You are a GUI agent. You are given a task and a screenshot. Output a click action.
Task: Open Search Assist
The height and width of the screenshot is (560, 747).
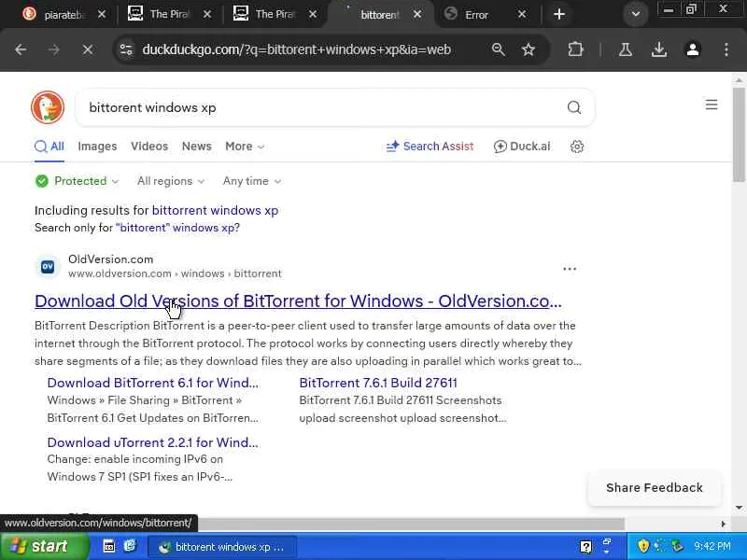pyautogui.click(x=430, y=147)
